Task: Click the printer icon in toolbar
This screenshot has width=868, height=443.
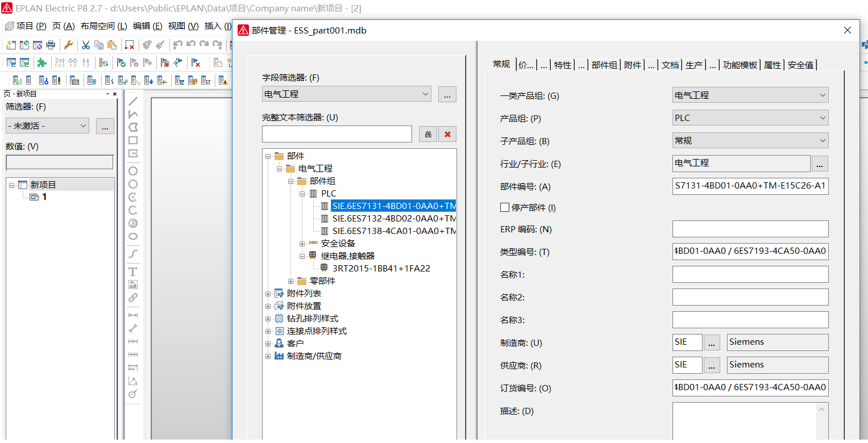Action: 51,45
